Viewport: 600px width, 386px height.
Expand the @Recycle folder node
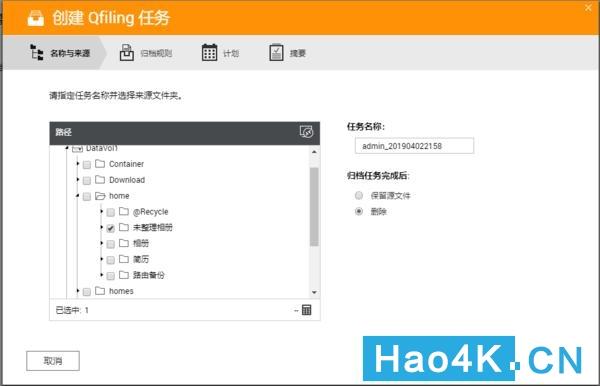tap(101, 211)
